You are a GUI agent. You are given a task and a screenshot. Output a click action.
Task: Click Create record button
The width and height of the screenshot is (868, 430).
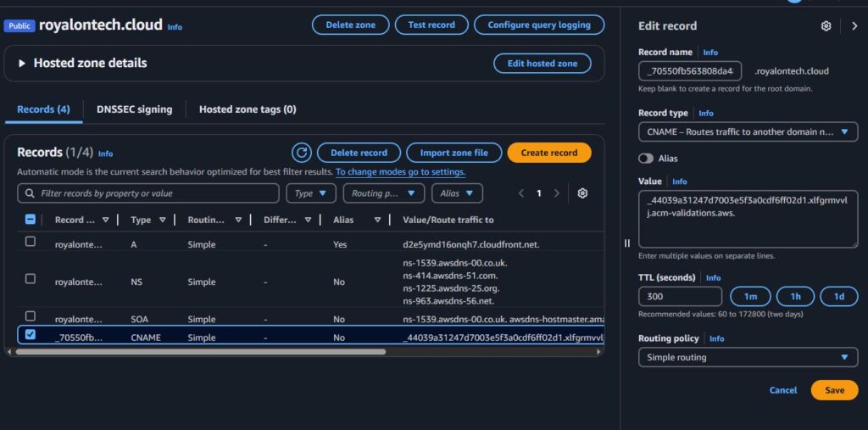(x=549, y=153)
